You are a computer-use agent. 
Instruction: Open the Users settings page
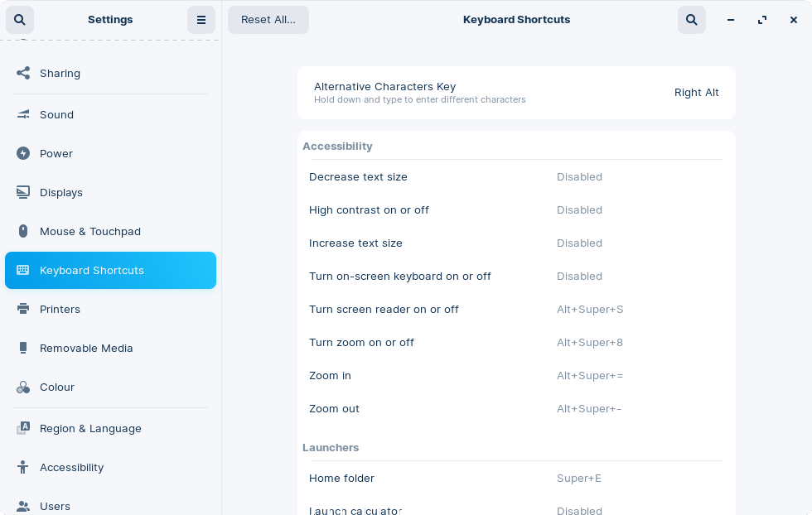point(55,506)
